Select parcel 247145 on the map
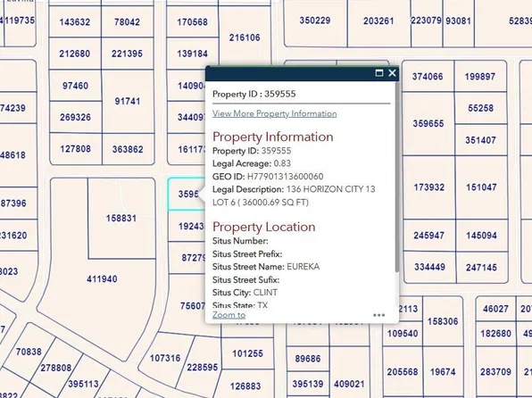532x398 pixels. pyautogui.click(x=481, y=268)
